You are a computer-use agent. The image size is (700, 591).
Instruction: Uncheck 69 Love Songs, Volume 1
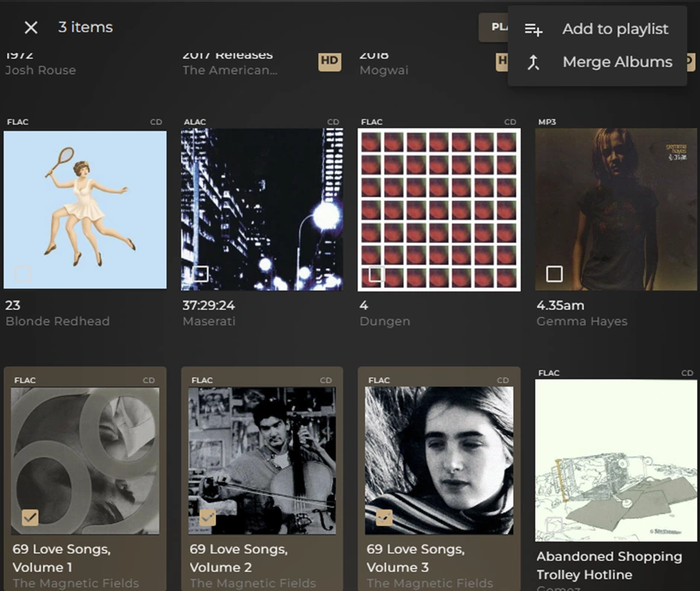click(30, 517)
